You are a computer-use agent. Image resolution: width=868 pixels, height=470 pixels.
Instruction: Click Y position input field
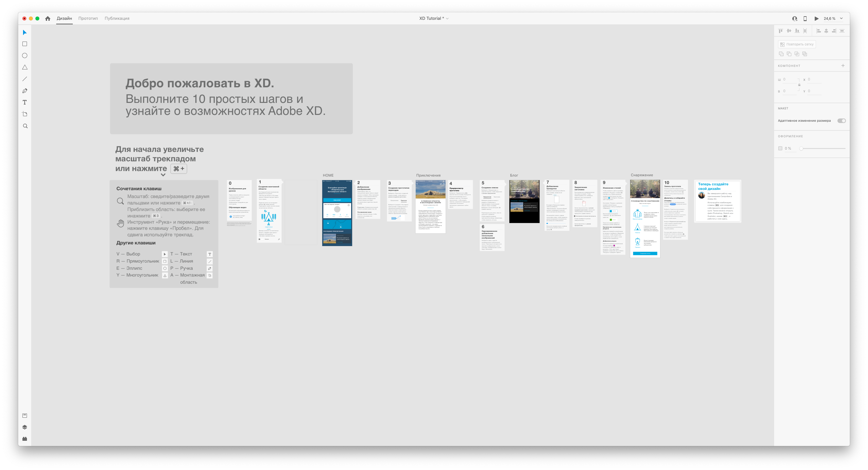coord(814,91)
